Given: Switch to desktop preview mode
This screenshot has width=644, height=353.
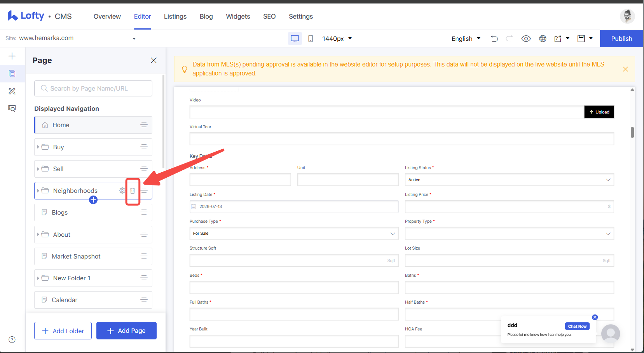Looking at the screenshot, I should click(x=295, y=38).
